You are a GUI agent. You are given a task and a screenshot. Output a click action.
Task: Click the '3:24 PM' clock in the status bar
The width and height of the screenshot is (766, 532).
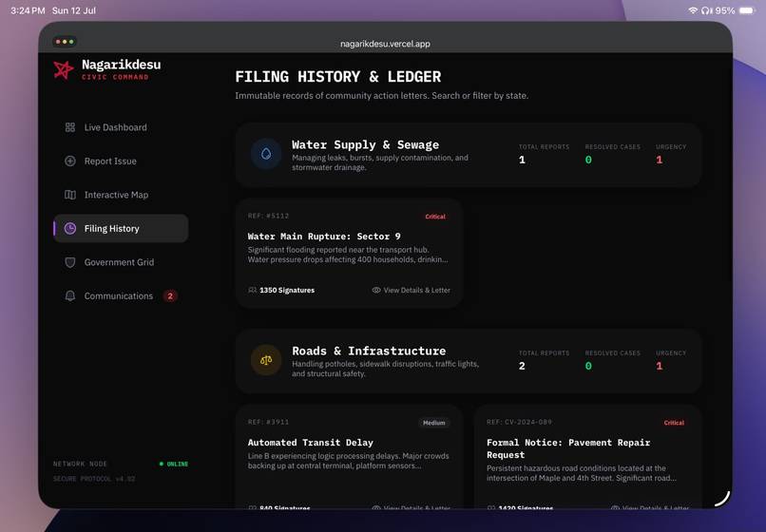pyautogui.click(x=28, y=10)
